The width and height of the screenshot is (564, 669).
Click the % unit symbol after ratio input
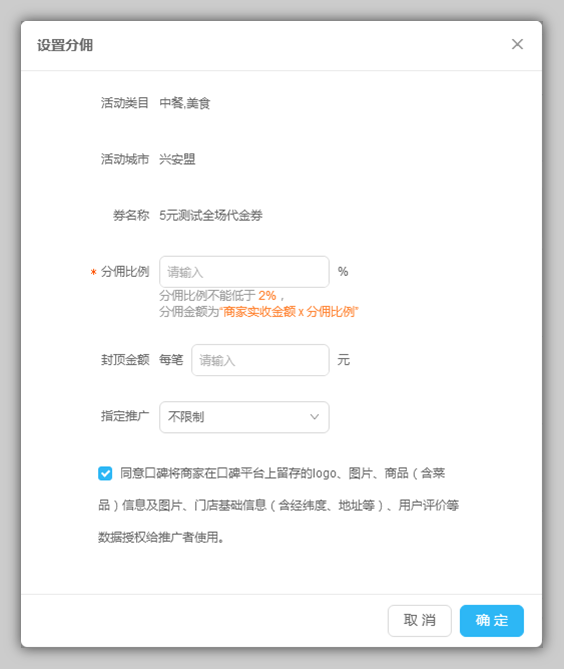(x=343, y=271)
